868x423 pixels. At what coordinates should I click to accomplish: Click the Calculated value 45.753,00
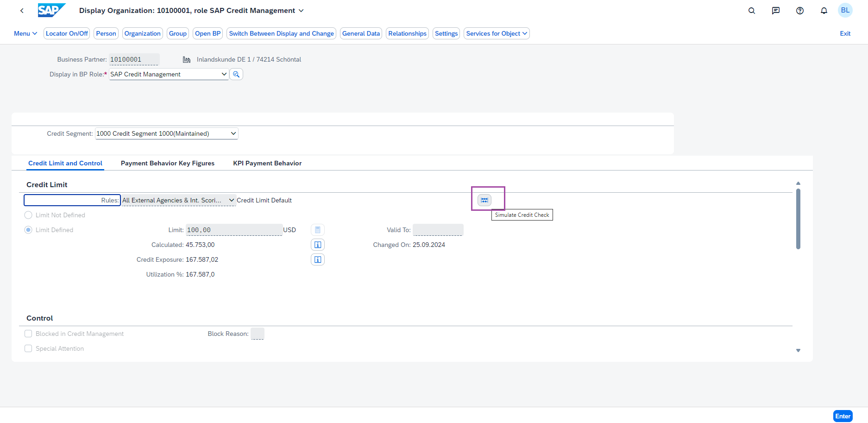tap(200, 245)
